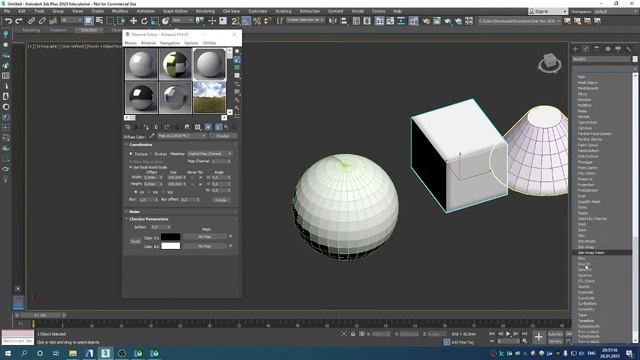The height and width of the screenshot is (360, 640).
Task: Toggle the Color #2 map checkbox
Action: tap(231, 246)
